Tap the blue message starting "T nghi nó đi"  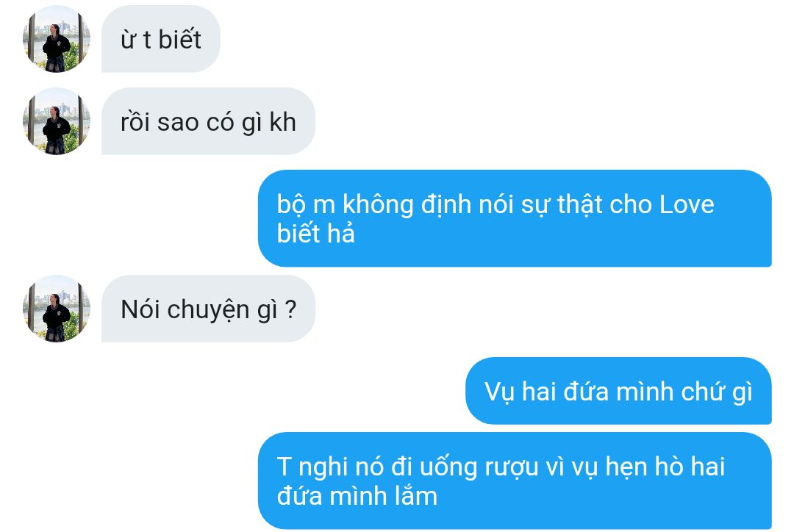[515, 481]
